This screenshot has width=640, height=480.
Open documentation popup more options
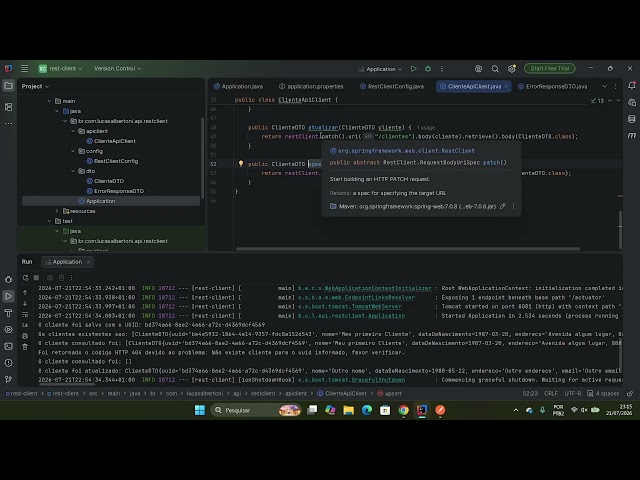[513, 206]
